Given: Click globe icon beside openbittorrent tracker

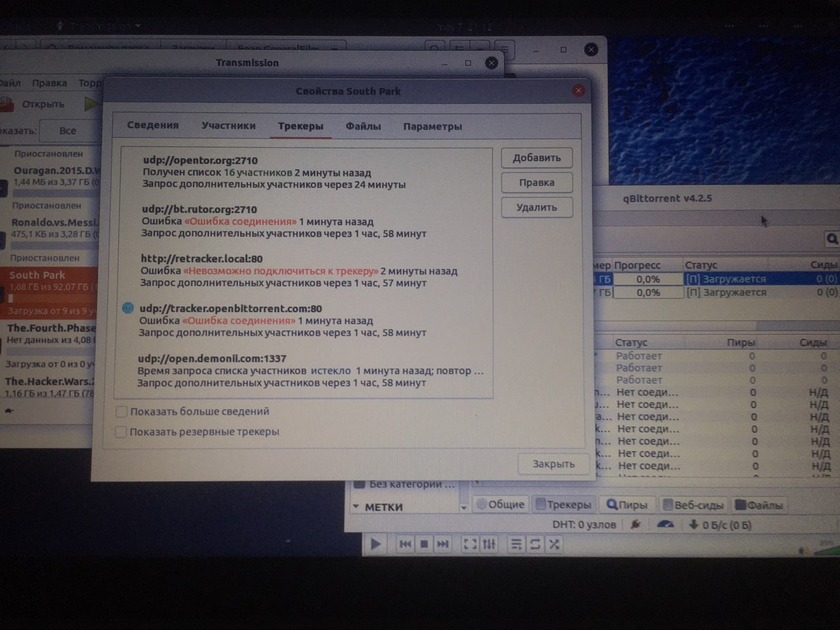Looking at the screenshot, I should coord(128,308).
